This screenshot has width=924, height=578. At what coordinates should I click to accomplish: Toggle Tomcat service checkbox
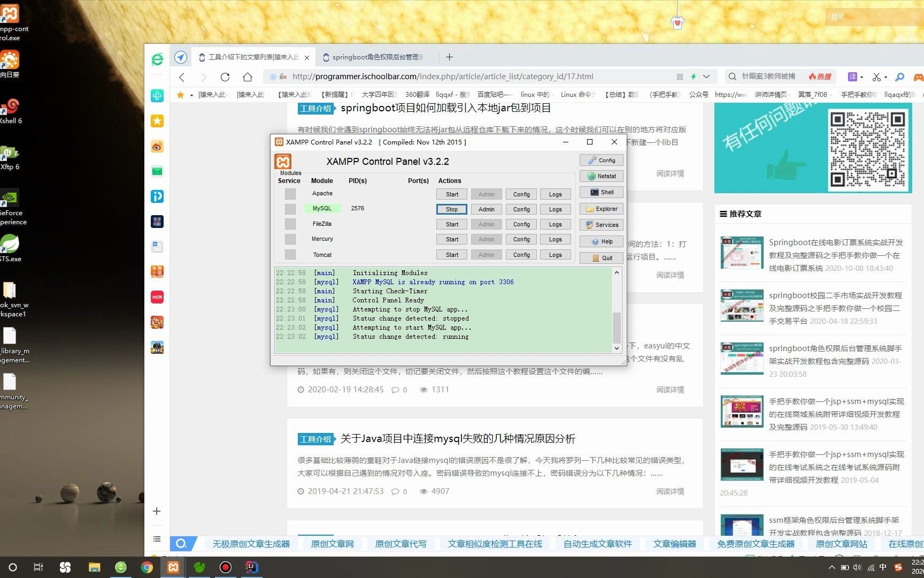point(290,254)
